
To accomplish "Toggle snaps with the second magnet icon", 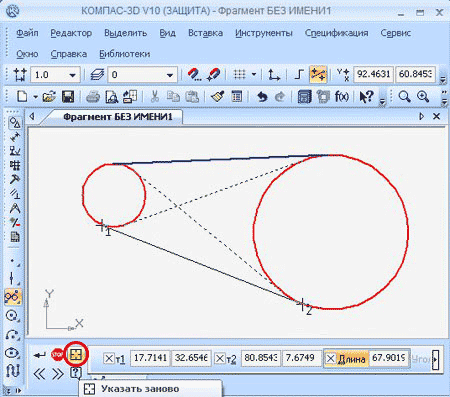I will [213, 74].
